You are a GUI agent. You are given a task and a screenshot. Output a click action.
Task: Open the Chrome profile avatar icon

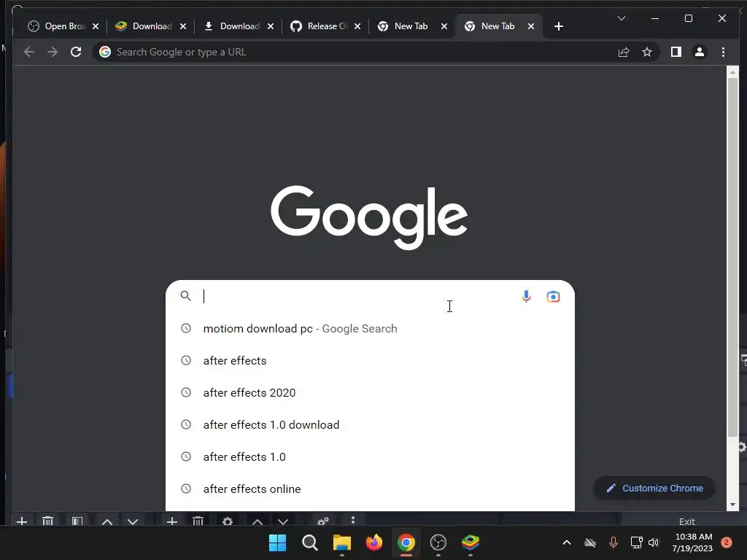700,52
